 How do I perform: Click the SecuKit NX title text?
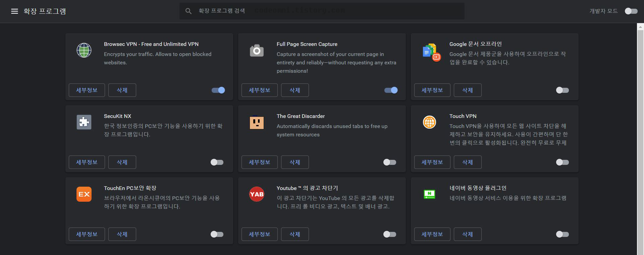pos(117,116)
